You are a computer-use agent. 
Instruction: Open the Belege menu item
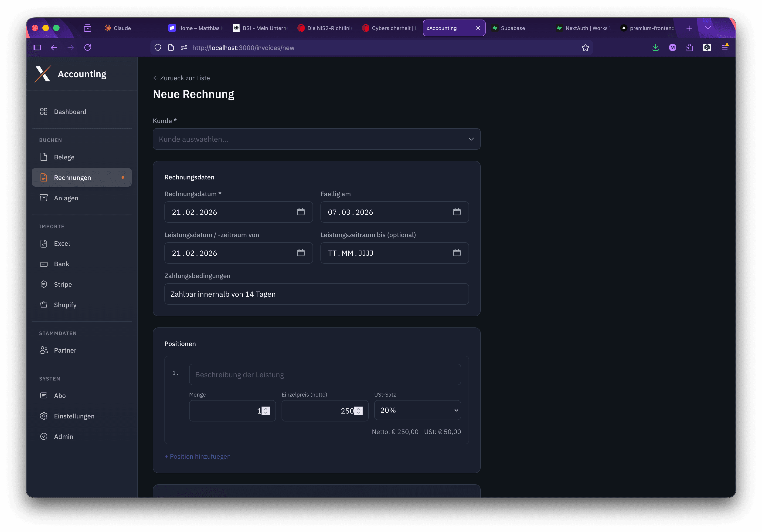[x=64, y=157]
